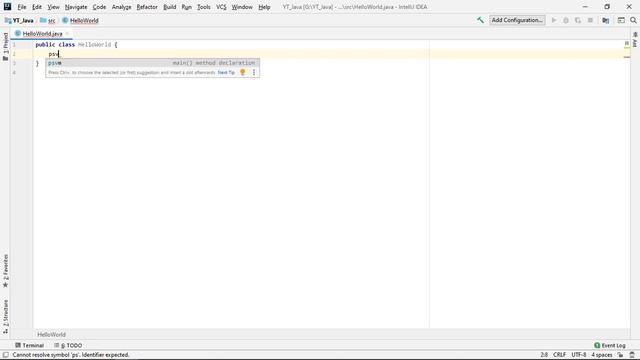Screen dimensions: 640x360
Task: Click the error stripe mark on right gutter
Action: point(627,57)
